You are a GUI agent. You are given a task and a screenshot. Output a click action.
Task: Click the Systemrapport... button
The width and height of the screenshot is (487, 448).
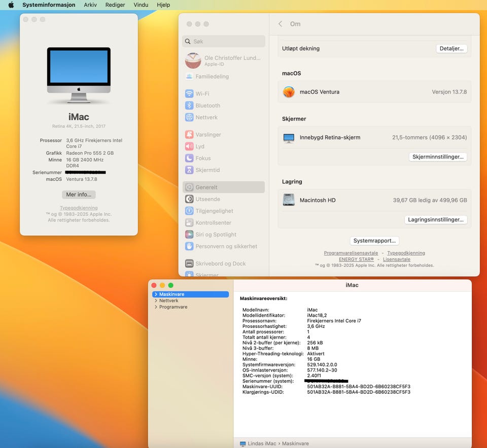[374, 241]
